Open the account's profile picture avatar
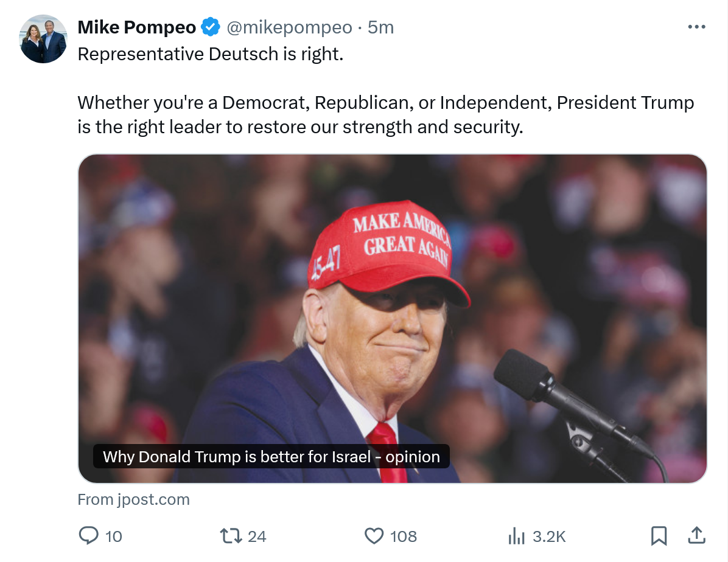Screen dimensions: 728x562 43,39
